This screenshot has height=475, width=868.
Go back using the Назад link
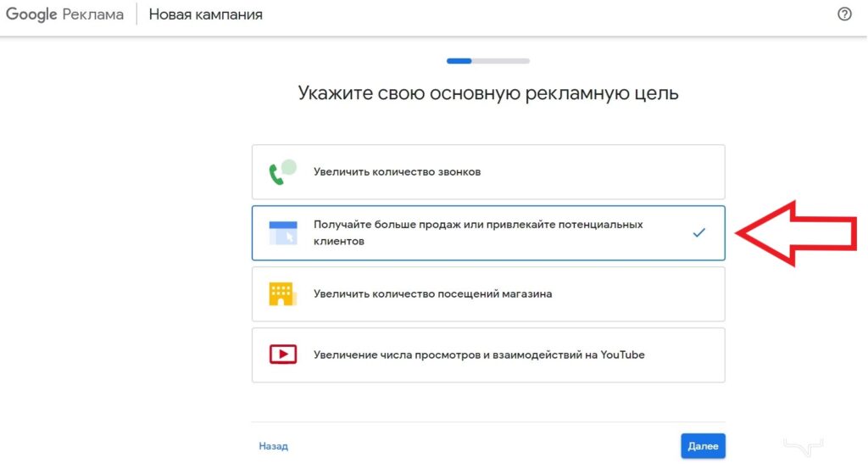(273, 446)
